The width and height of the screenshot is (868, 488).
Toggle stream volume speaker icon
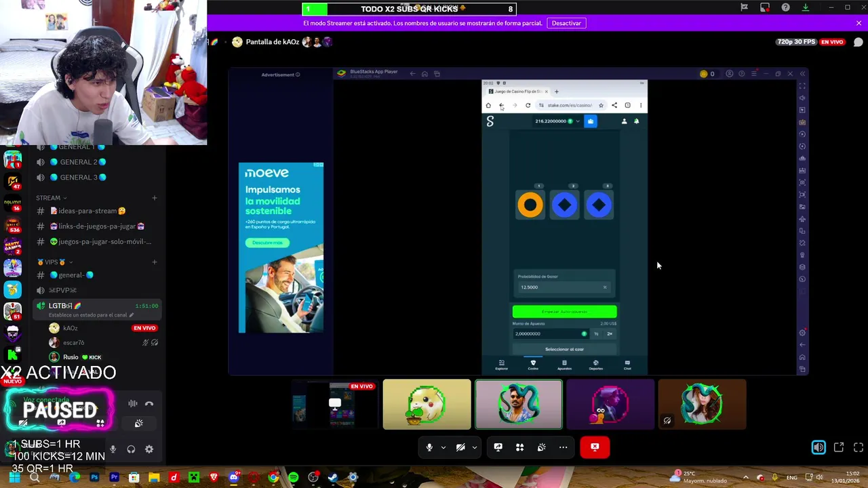point(818,447)
